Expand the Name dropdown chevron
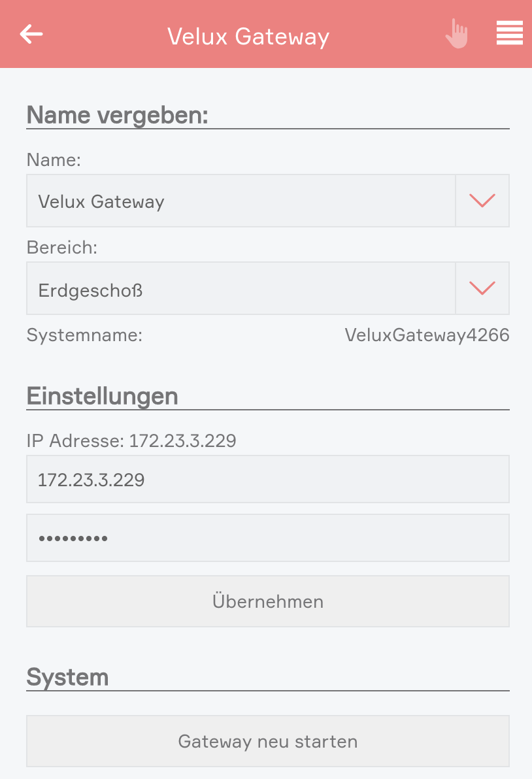 point(482,201)
